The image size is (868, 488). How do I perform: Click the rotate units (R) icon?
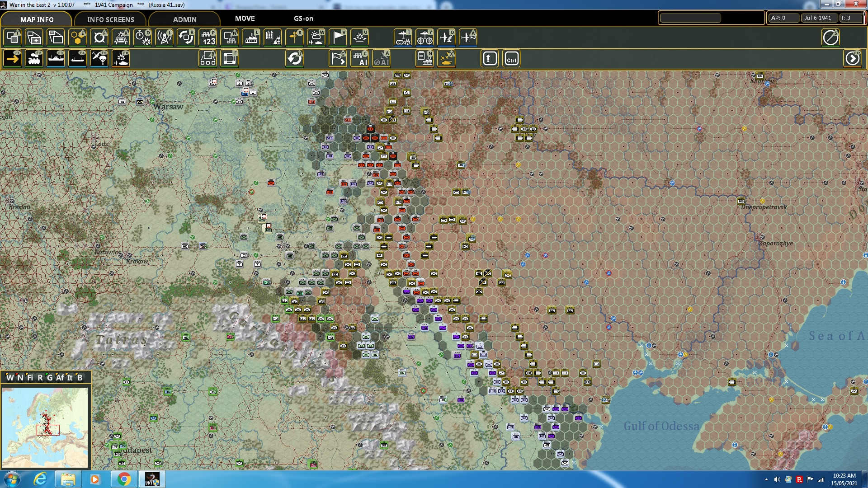(x=186, y=38)
